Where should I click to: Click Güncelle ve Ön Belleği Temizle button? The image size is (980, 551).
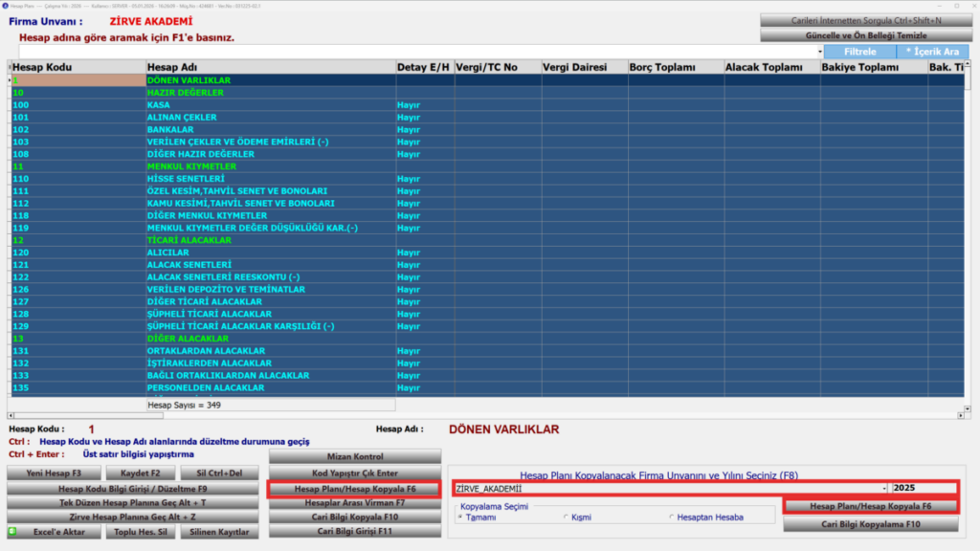coord(865,35)
